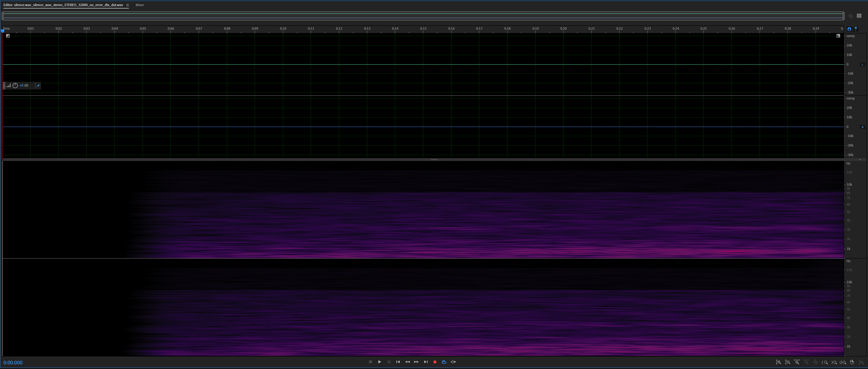The height and width of the screenshot is (369, 868).
Task: Open Editor panel menu next to filename
Action: point(127,5)
